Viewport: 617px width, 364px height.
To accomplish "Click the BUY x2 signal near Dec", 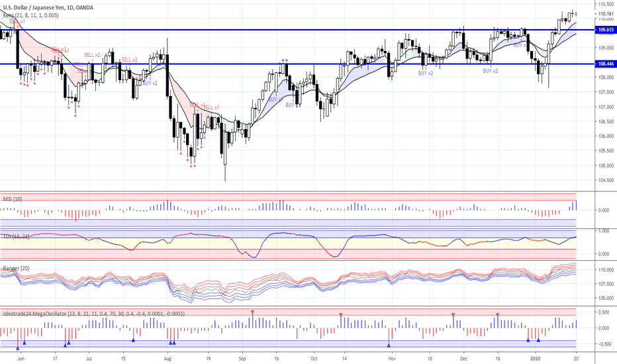I will (491, 71).
